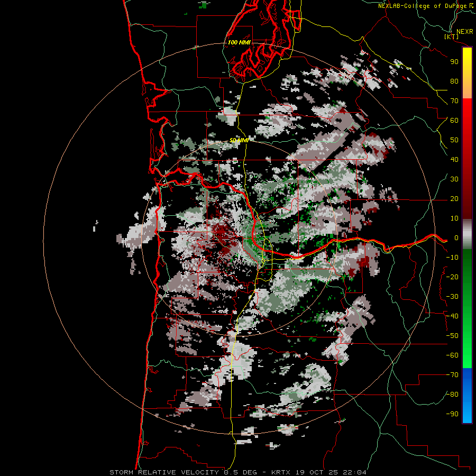Select the 60 value on the velocity scale
476x476 pixels.
coord(454,121)
